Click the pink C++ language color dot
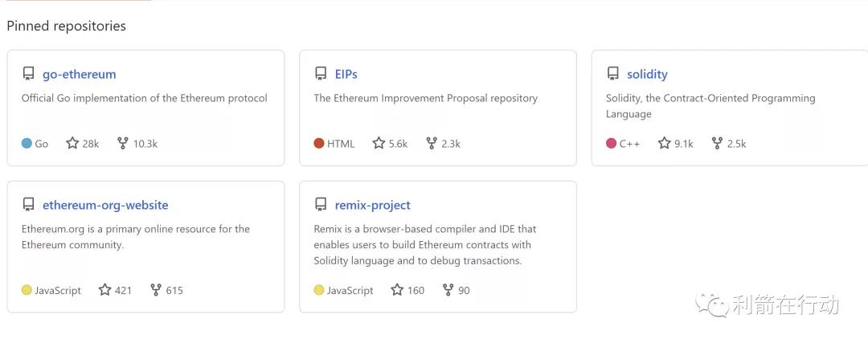This screenshot has width=868, height=343. [611, 144]
